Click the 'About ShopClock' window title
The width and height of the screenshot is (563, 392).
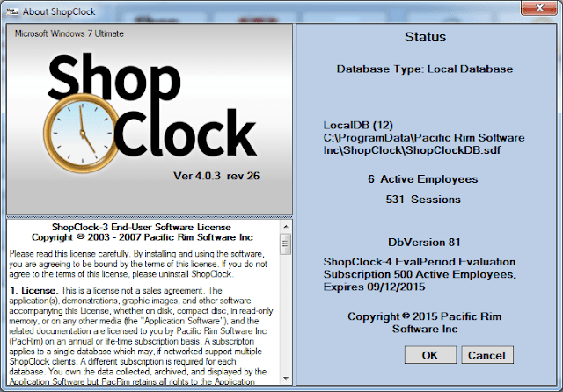point(59,11)
